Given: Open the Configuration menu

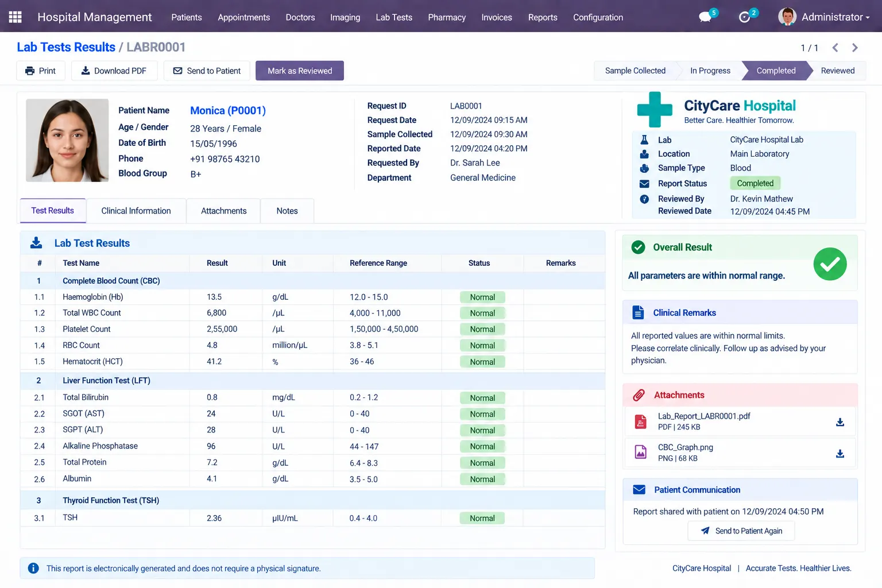Looking at the screenshot, I should (x=598, y=17).
